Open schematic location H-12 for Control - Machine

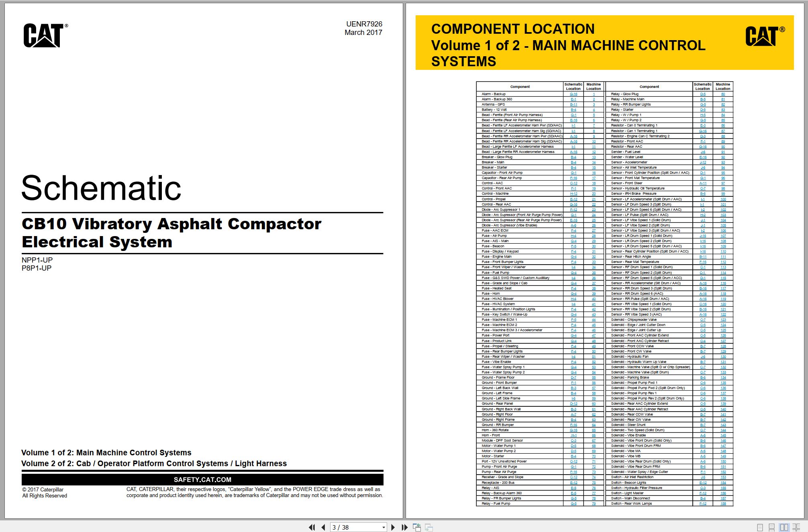click(573, 194)
